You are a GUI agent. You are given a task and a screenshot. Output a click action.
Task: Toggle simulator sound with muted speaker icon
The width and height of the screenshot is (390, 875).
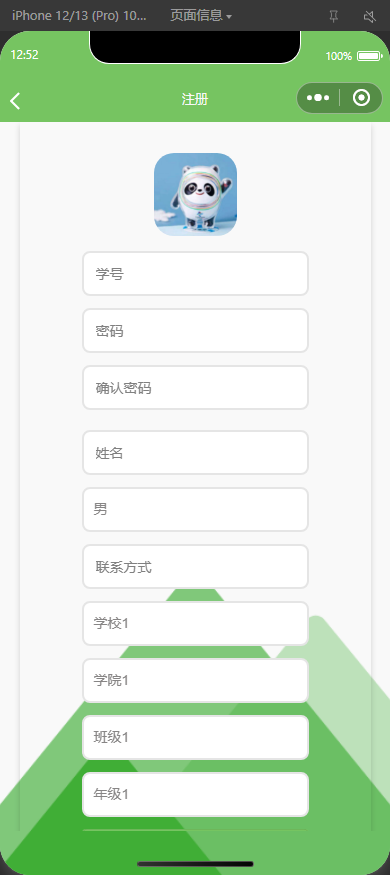point(369,17)
